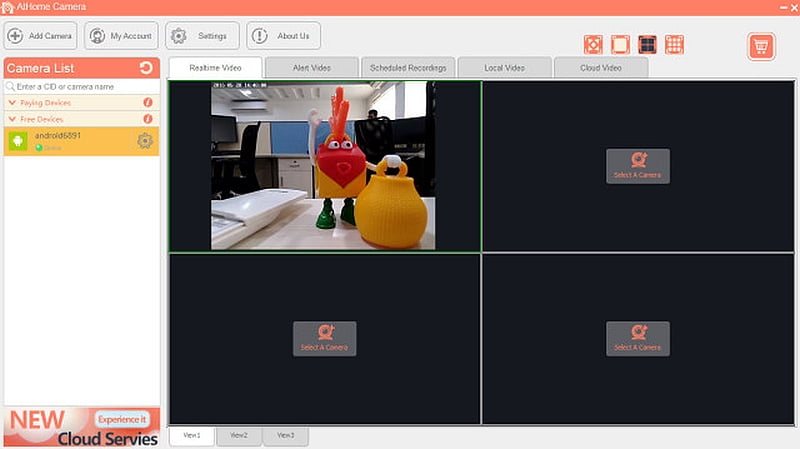This screenshot has height=449, width=800.
Task: Select the nine-window grid layout icon
Action: [x=674, y=45]
